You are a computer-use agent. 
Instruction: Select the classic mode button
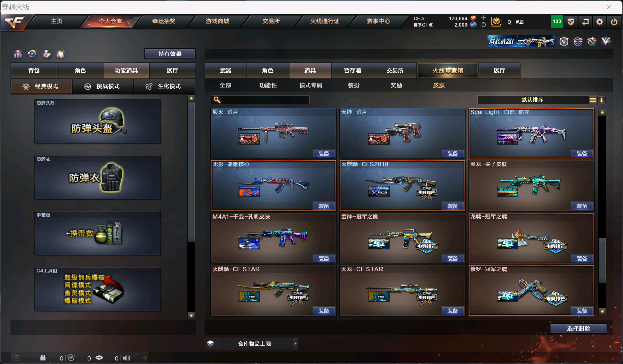[41, 86]
